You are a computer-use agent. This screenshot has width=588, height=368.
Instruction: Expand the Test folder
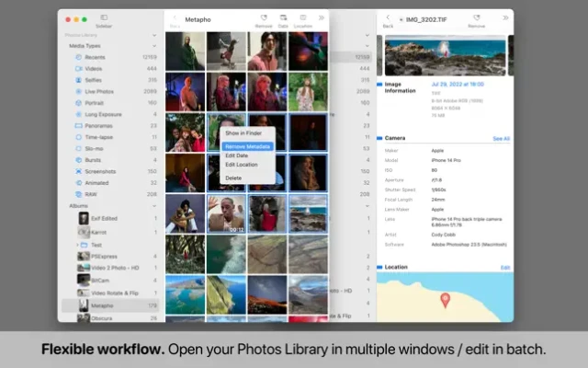pyautogui.click(x=77, y=245)
